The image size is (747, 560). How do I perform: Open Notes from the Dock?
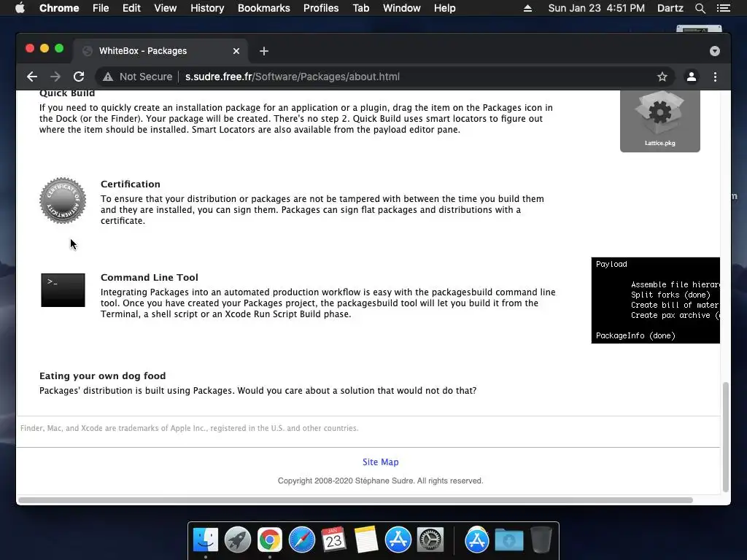pos(366,540)
